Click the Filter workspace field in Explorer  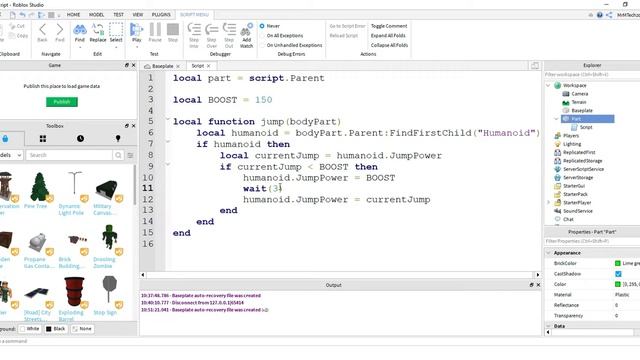(x=592, y=75)
